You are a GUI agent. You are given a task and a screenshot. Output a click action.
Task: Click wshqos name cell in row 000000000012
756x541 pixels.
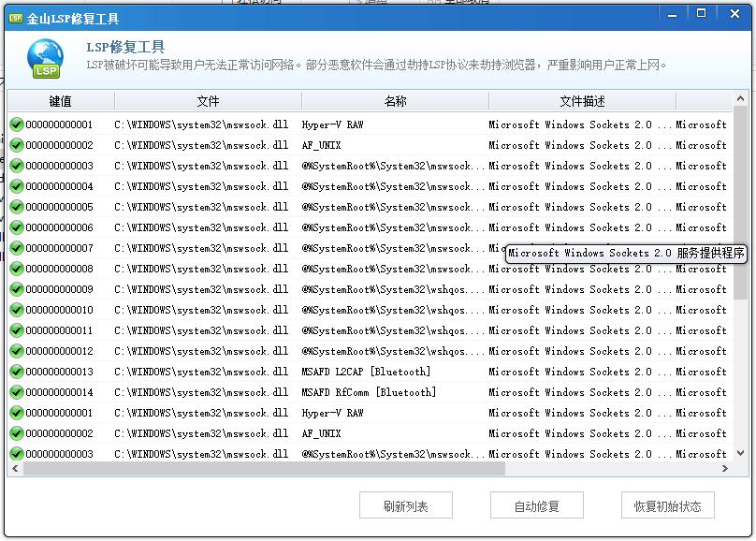click(x=393, y=351)
